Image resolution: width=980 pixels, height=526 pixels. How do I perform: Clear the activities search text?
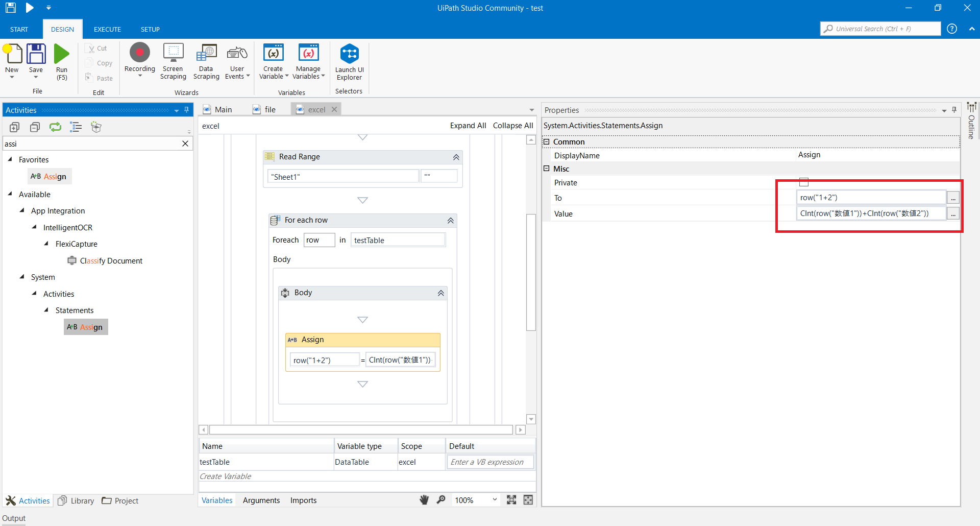[185, 144]
